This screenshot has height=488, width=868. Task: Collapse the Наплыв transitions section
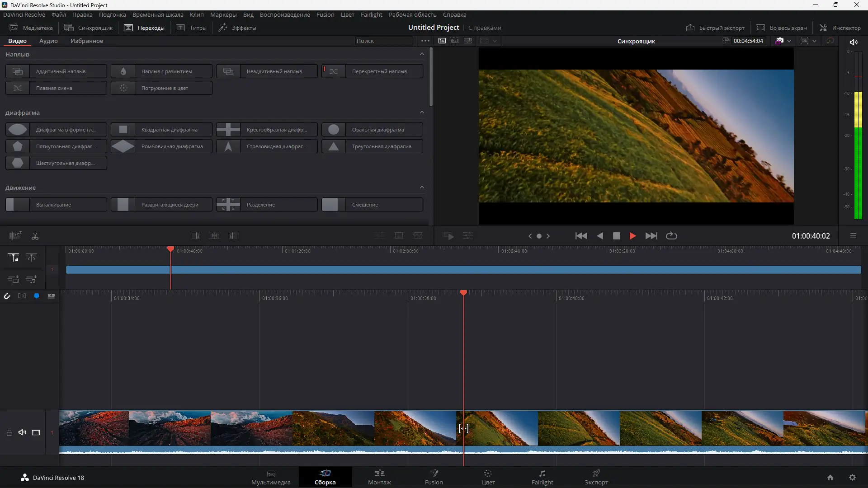[x=422, y=54]
